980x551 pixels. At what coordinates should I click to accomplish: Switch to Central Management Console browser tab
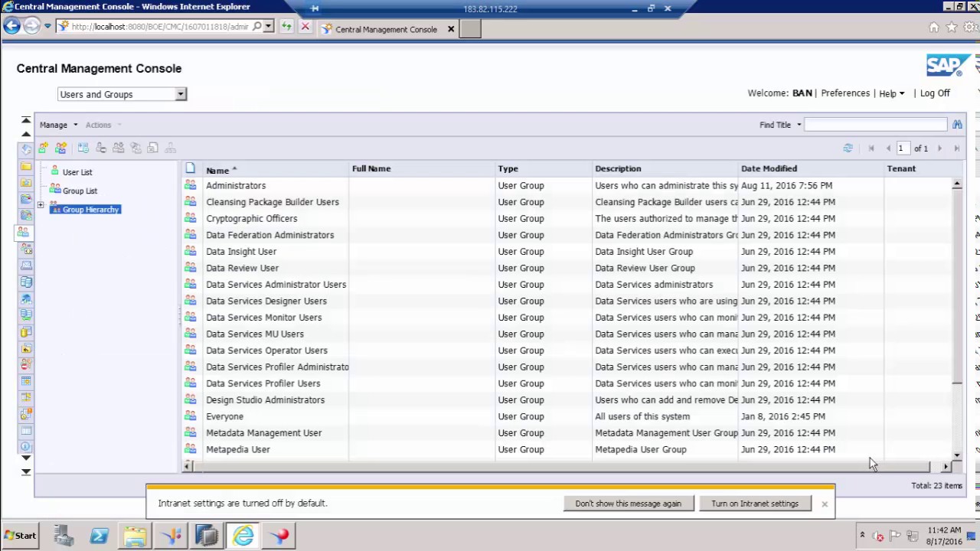point(386,29)
